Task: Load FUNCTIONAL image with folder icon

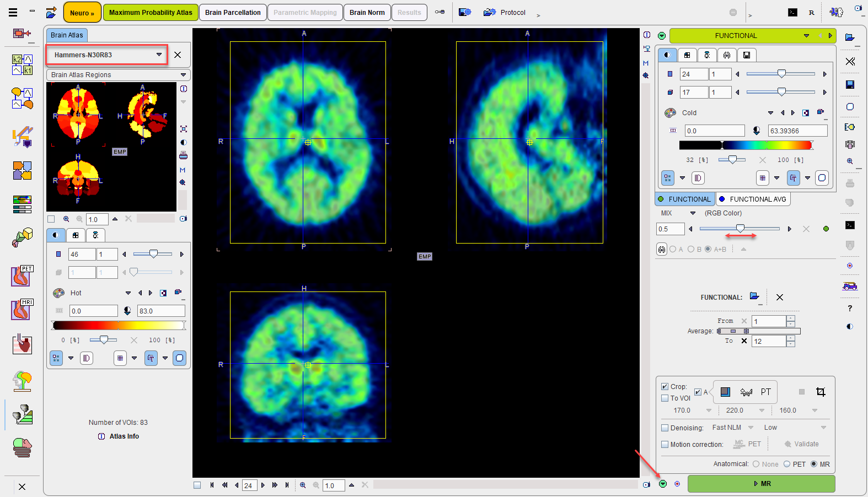Action: point(755,296)
